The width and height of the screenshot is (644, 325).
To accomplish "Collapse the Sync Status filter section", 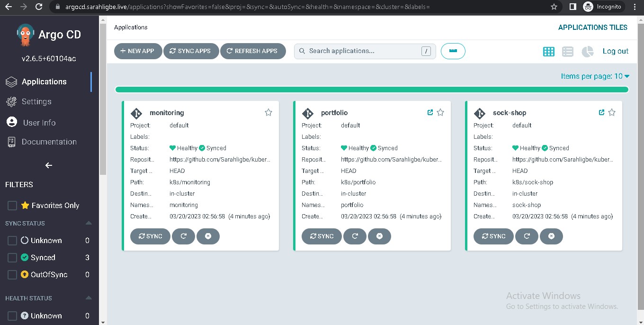I will click(x=88, y=223).
